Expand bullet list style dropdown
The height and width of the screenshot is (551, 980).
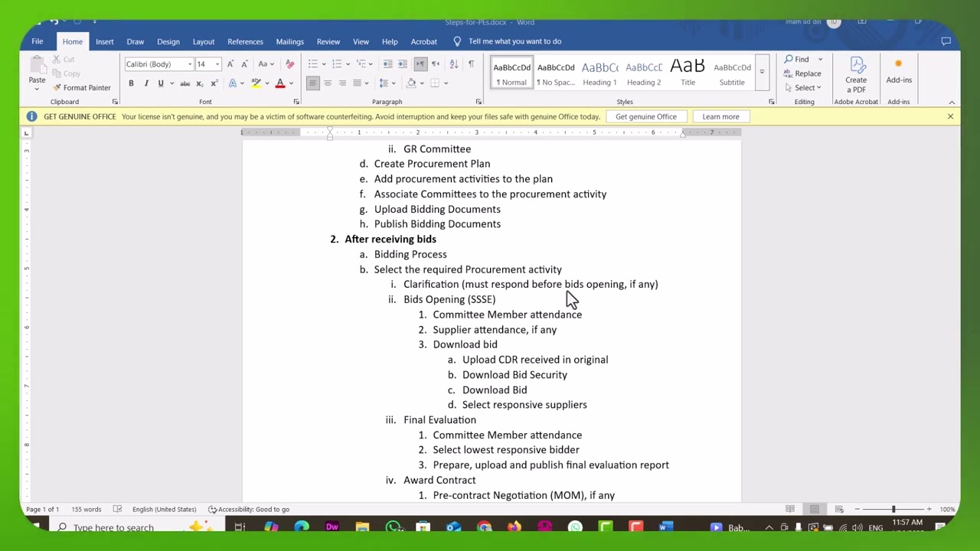[x=324, y=64]
